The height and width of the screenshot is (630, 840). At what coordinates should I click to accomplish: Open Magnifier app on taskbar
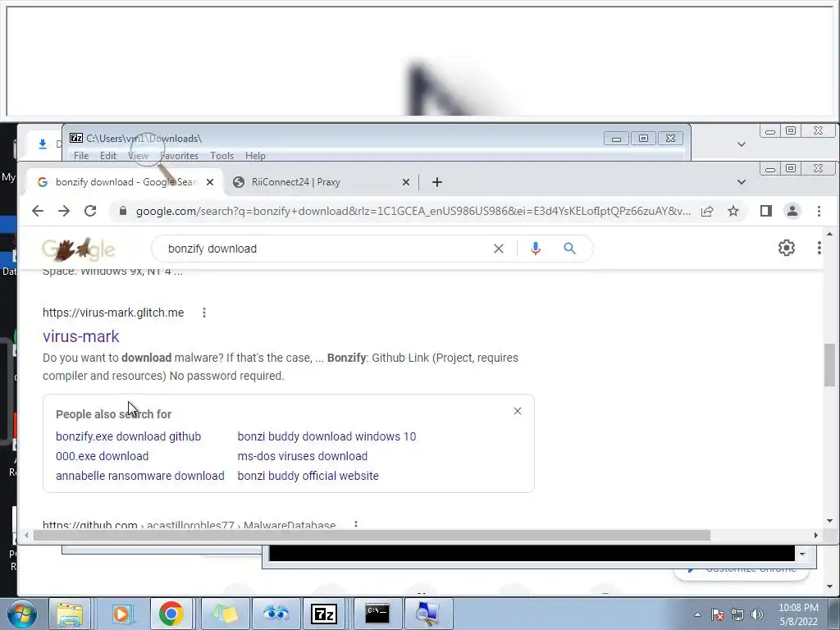coord(427,614)
